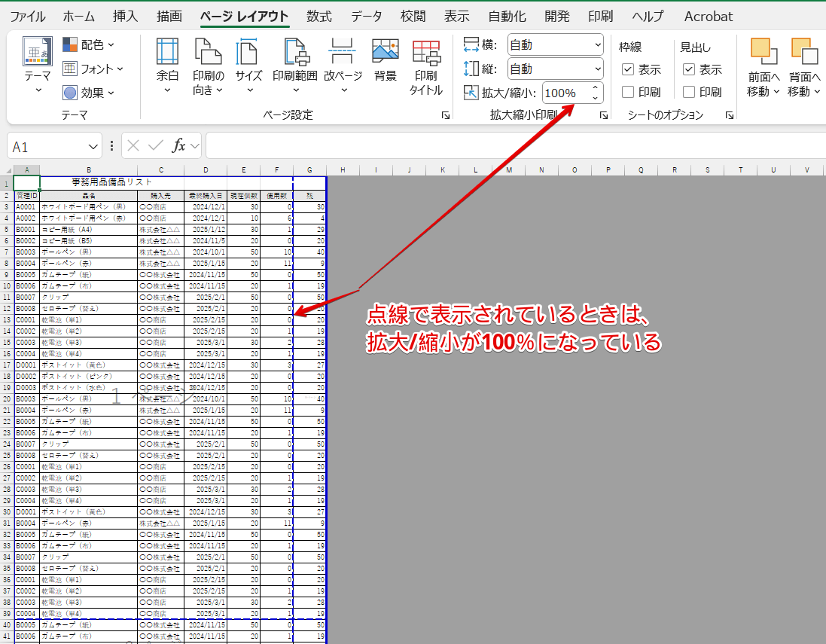The height and width of the screenshot is (644, 826).
Task: Increase the 拡大/縮小 scale spinner
Action: point(596,88)
